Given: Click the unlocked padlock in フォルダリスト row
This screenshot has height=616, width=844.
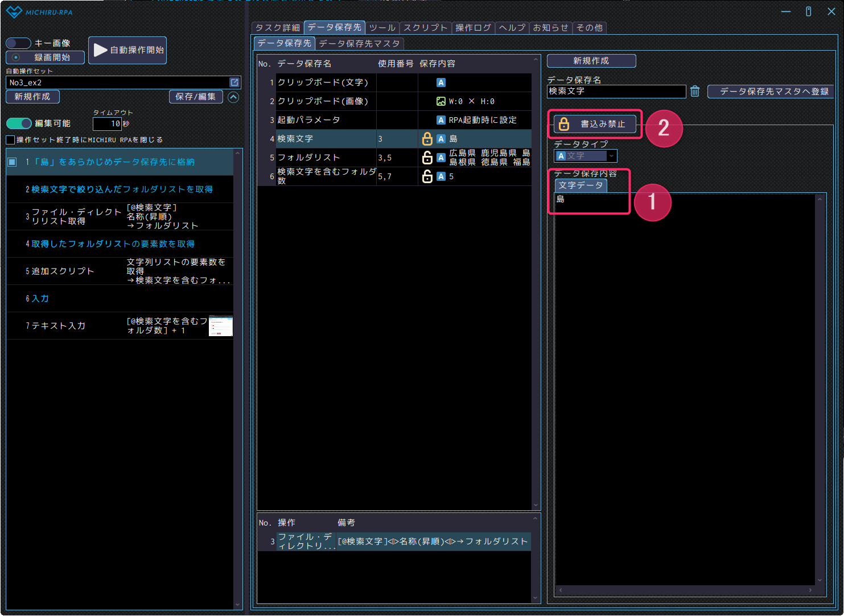Looking at the screenshot, I should coord(427,158).
